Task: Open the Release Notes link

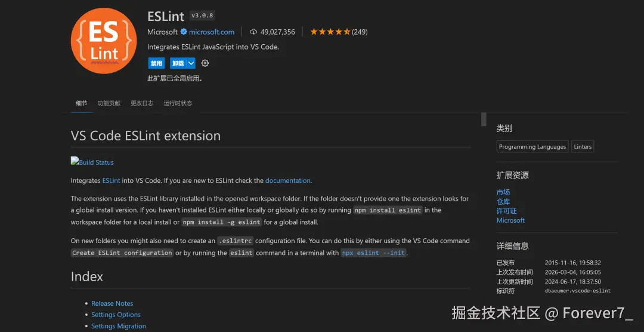Action: 112,303
